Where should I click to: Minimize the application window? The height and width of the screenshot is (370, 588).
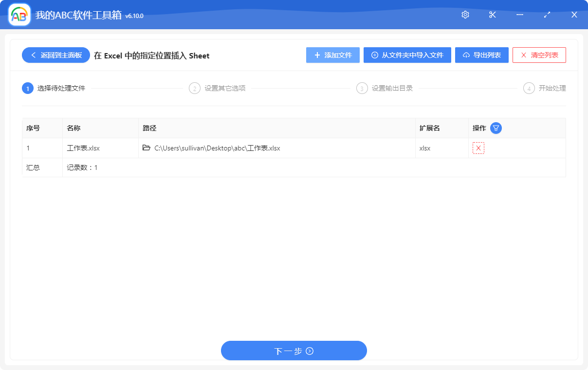520,15
